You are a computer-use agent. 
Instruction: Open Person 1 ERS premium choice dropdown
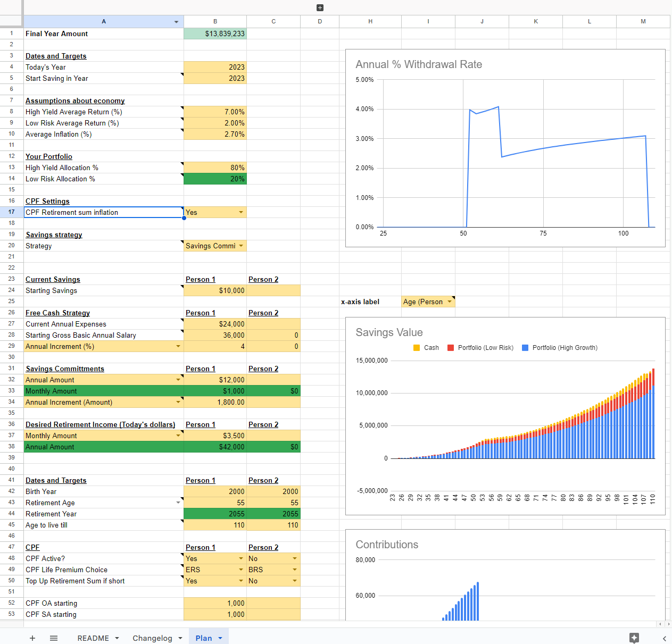click(241, 570)
